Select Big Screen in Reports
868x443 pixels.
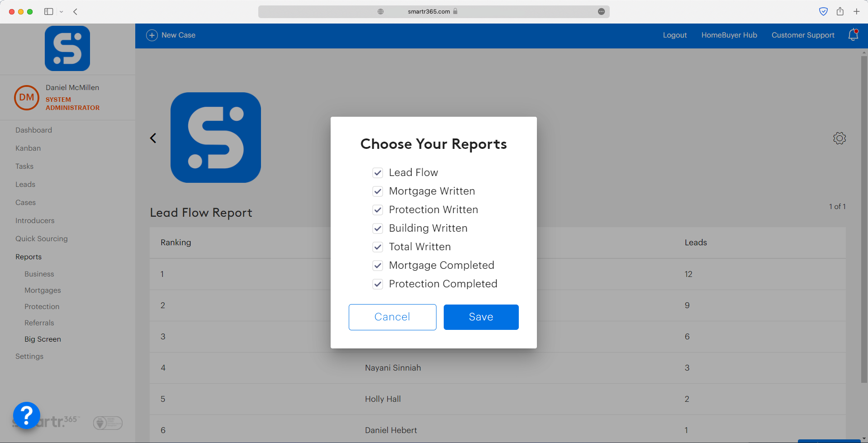(43, 339)
